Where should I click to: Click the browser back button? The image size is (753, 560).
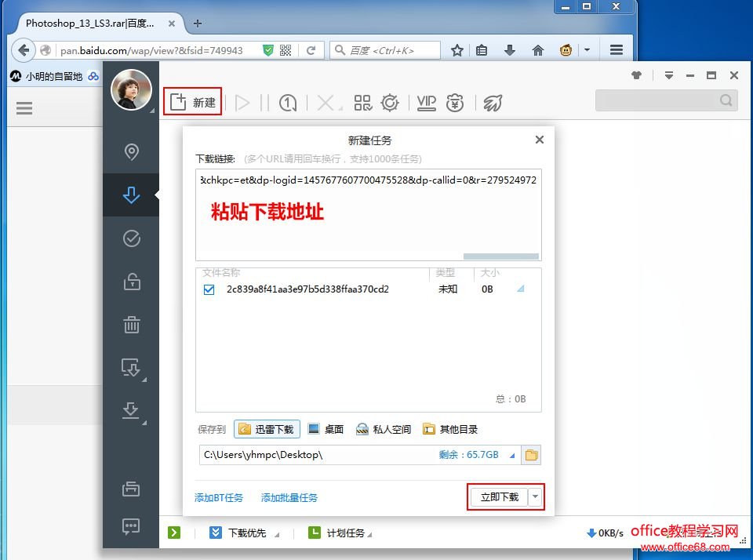pos(23,50)
